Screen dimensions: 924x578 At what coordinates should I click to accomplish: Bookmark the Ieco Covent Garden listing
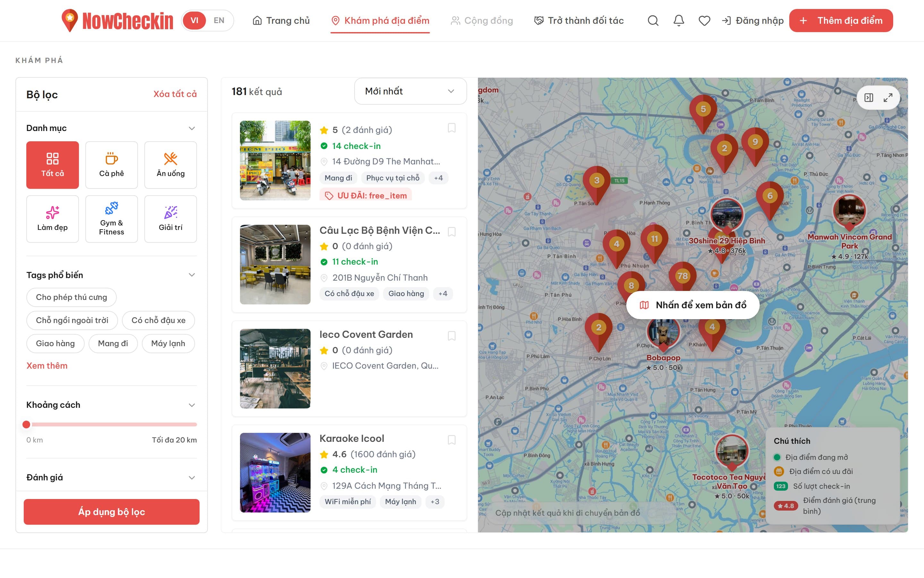[451, 336]
